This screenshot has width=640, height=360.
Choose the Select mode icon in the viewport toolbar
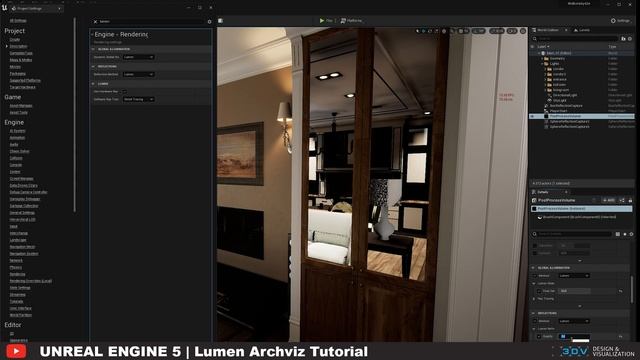pyautogui.click(x=417, y=31)
